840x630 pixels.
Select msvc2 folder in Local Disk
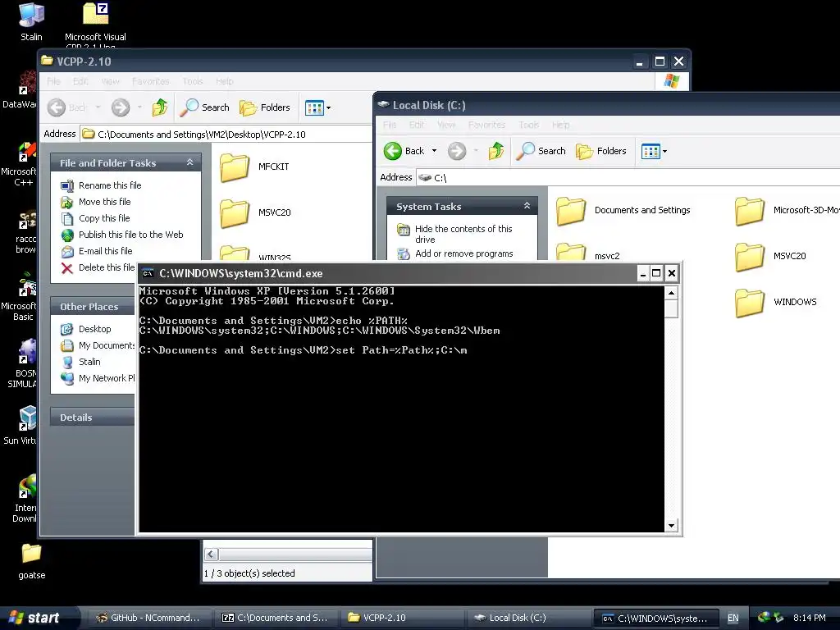click(x=587, y=253)
